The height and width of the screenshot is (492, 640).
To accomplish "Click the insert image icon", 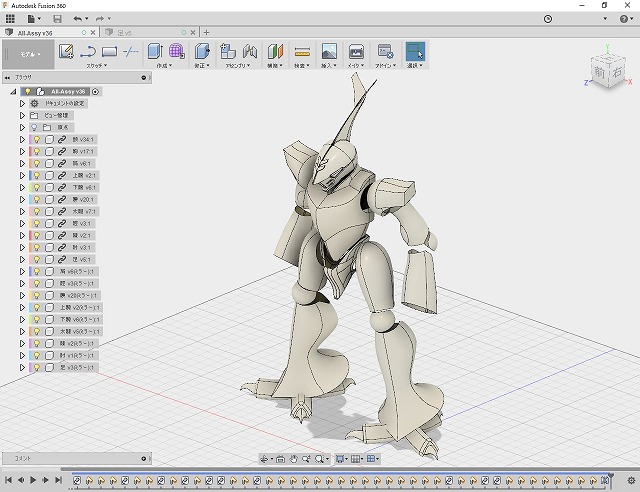I will pyautogui.click(x=329, y=51).
